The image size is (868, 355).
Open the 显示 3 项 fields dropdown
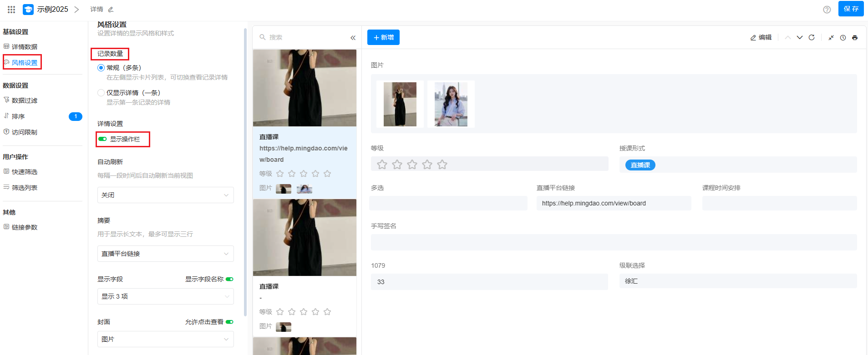(165, 296)
